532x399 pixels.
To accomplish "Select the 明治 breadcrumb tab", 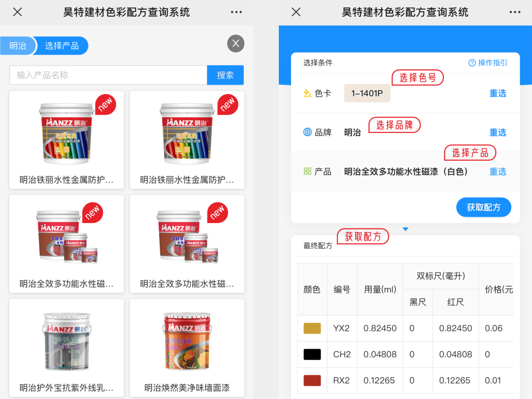I will coord(18,45).
